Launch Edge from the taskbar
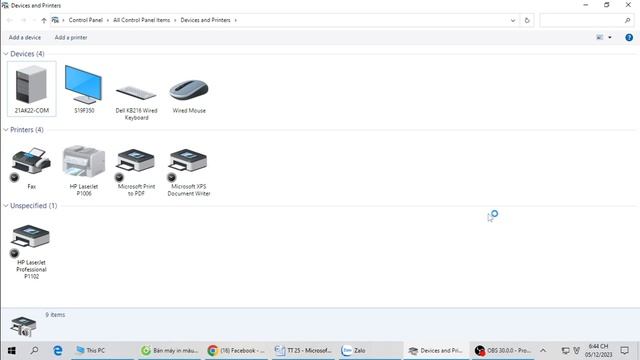 pyautogui.click(x=58, y=351)
